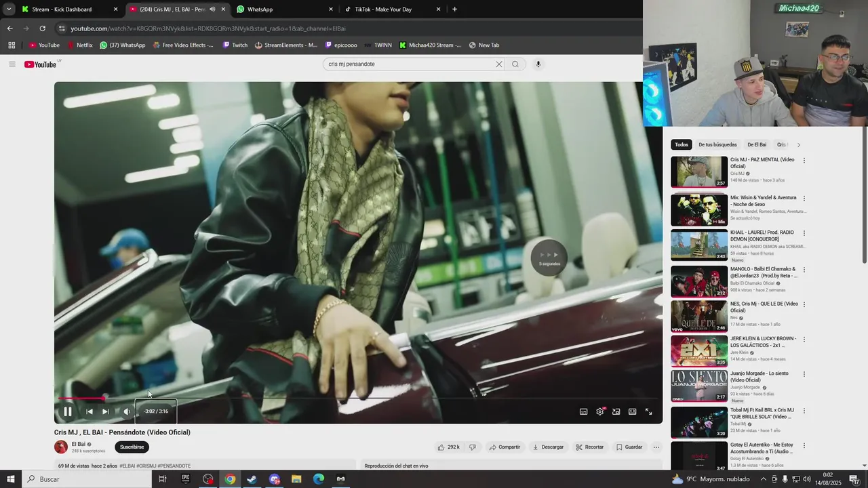Open options for NES QUE LE DE
Viewport: 868px width, 488px height.
pos(804,304)
